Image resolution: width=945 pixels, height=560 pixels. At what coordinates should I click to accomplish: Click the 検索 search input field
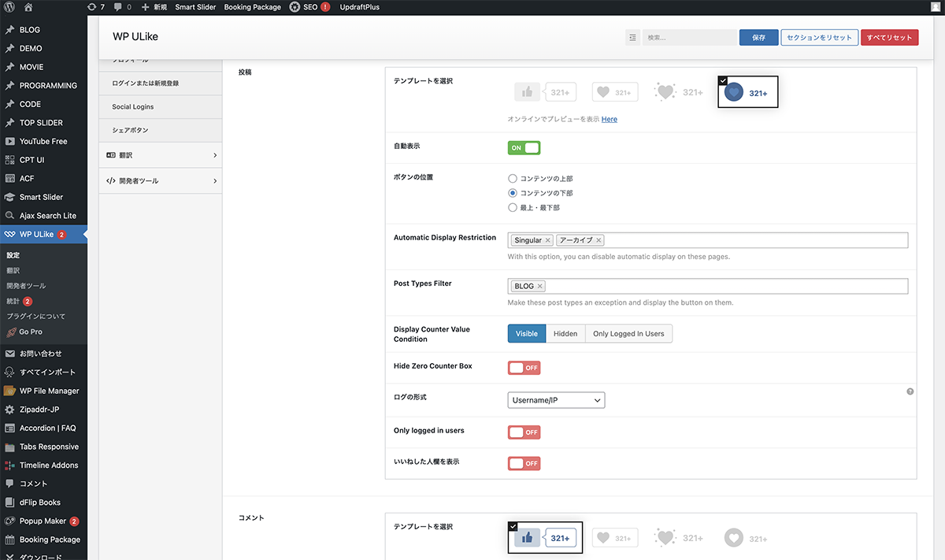tap(689, 38)
